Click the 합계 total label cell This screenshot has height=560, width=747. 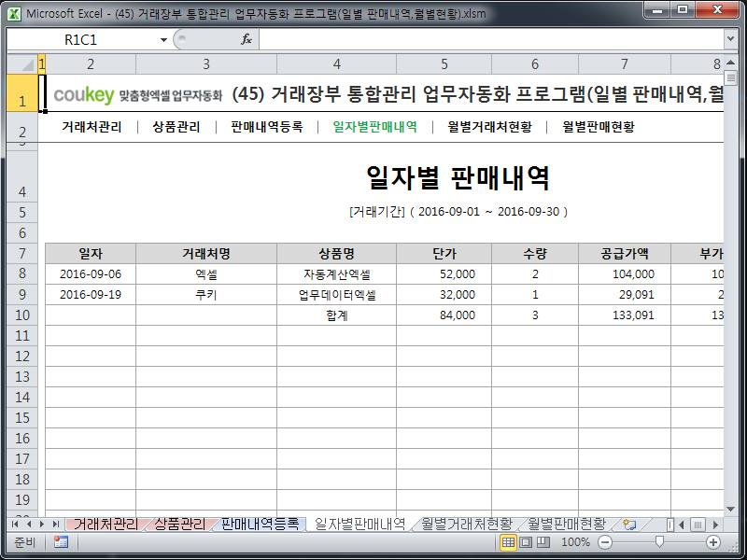337,315
